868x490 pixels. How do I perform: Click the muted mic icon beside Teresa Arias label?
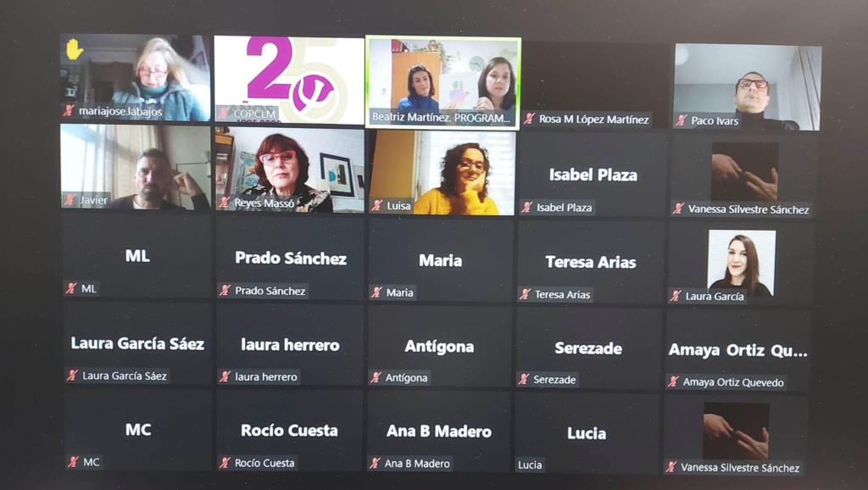tap(525, 294)
